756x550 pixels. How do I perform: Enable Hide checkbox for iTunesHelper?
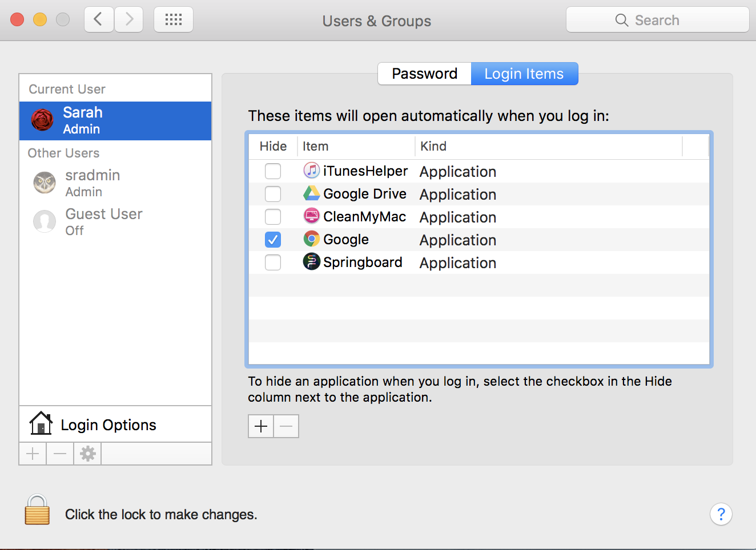[273, 171]
